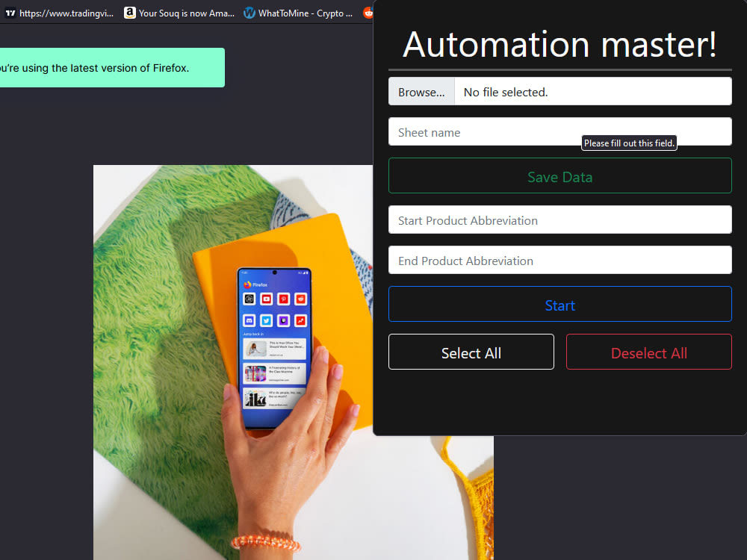
Task: Open the TradingView bookmark
Action: coord(60,13)
